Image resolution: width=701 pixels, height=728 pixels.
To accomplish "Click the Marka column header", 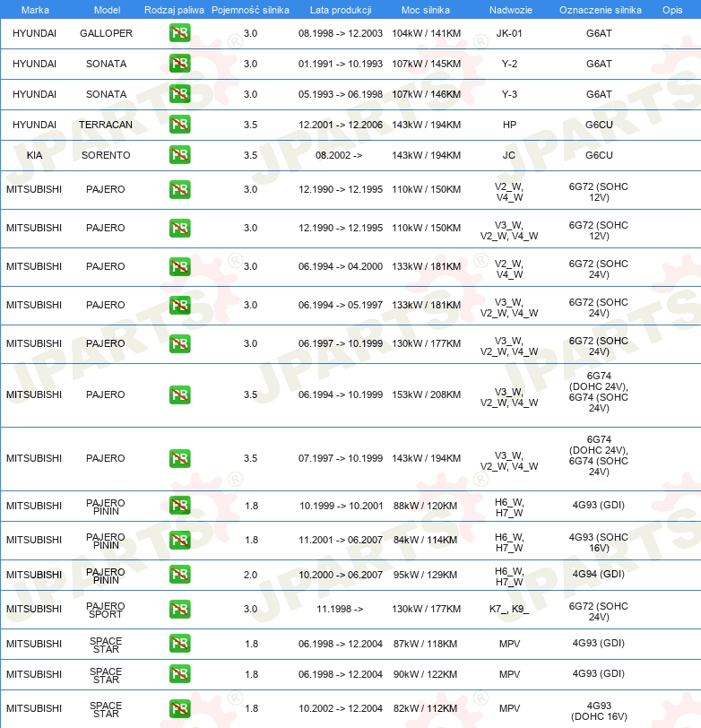I will point(35,10).
